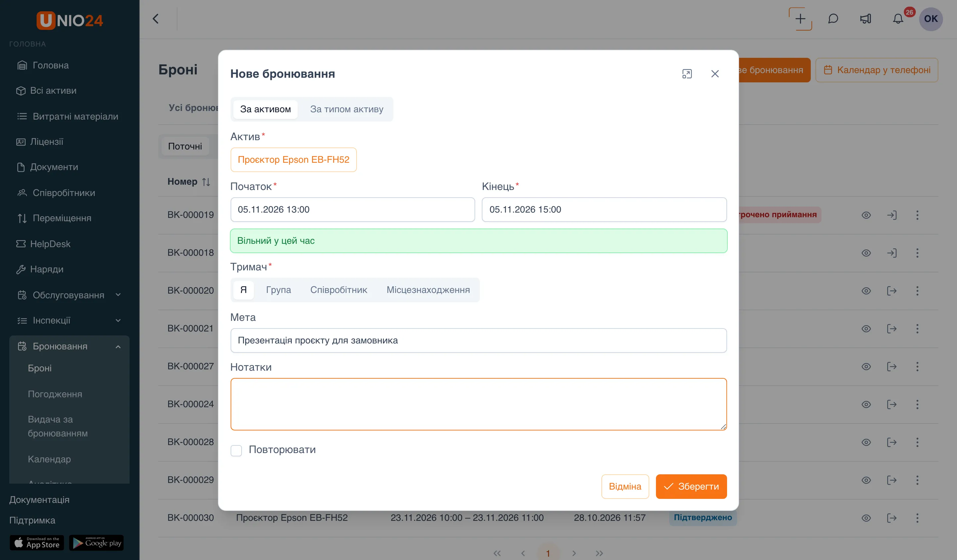957x560 pixels.
Task: View booking BK-000027 with eye icon
Action: tap(866, 366)
